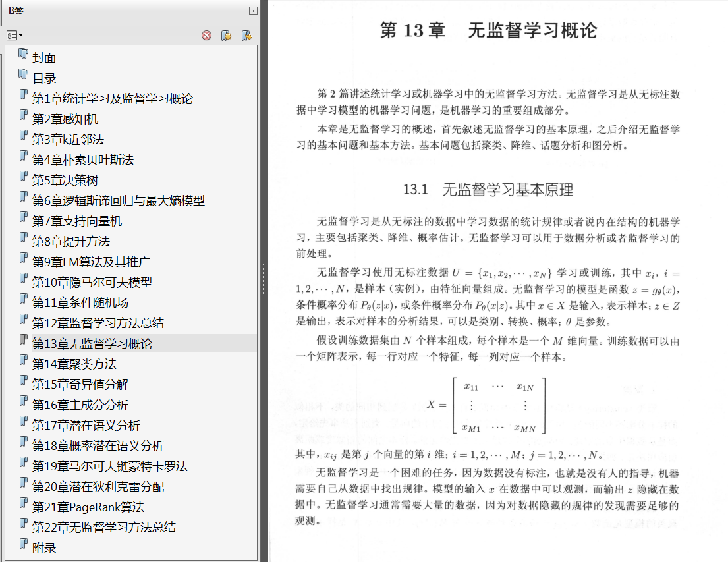Screen dimensions: 728x562
Task: Click bookmark icon beside 第18章概率潜在语义分析
Action: (x=23, y=441)
